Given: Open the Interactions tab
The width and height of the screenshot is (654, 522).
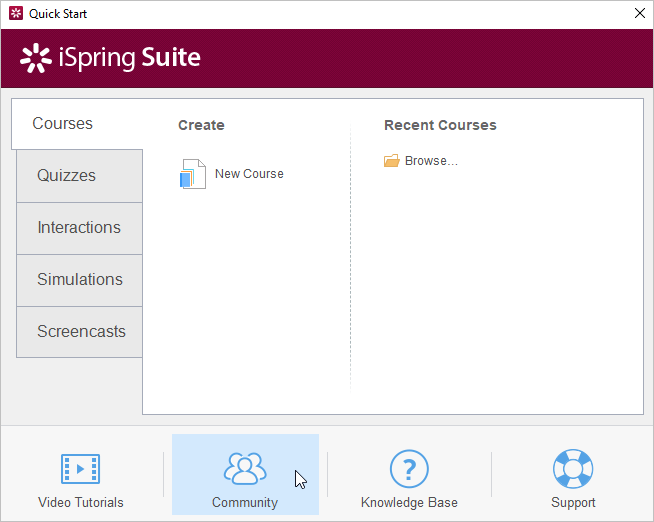Looking at the screenshot, I should click(79, 228).
